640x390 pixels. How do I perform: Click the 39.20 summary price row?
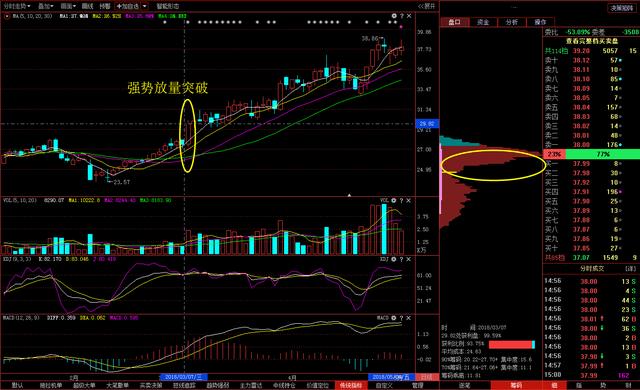(x=591, y=51)
